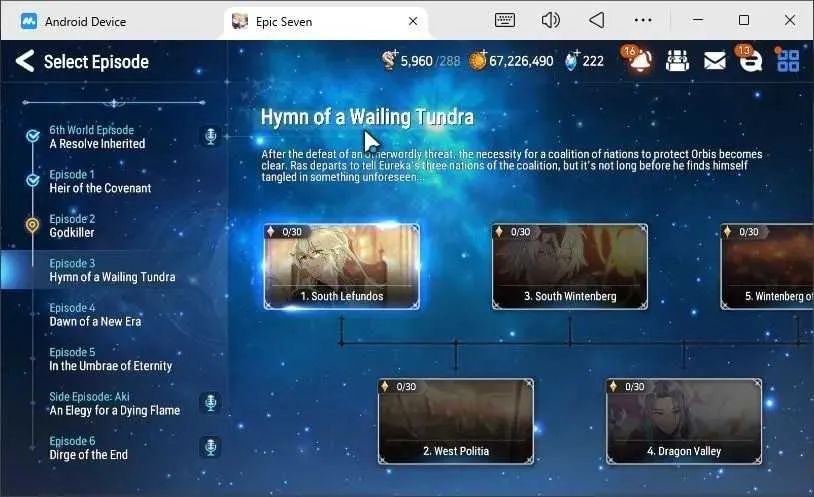Open the 3. South Wintenberg chapter card
The width and height of the screenshot is (814, 497).
click(570, 266)
